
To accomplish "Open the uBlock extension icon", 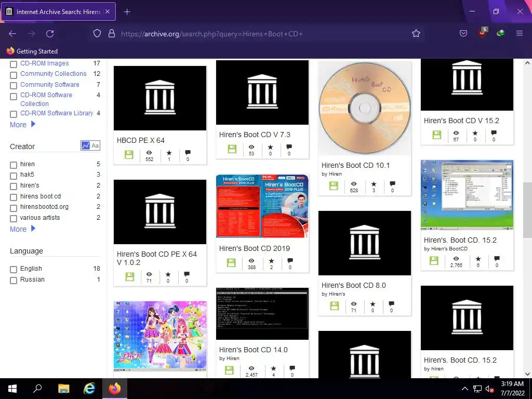I will tap(482, 33).
